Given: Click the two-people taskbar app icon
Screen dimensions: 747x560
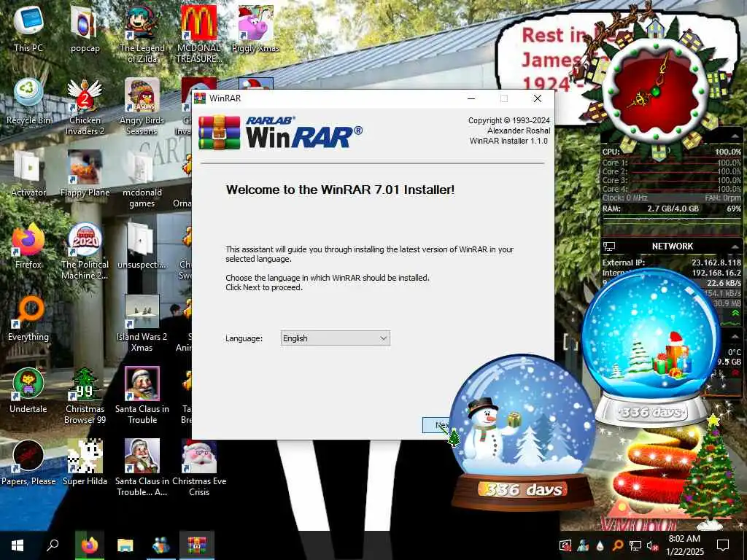Looking at the screenshot, I should (x=161, y=545).
